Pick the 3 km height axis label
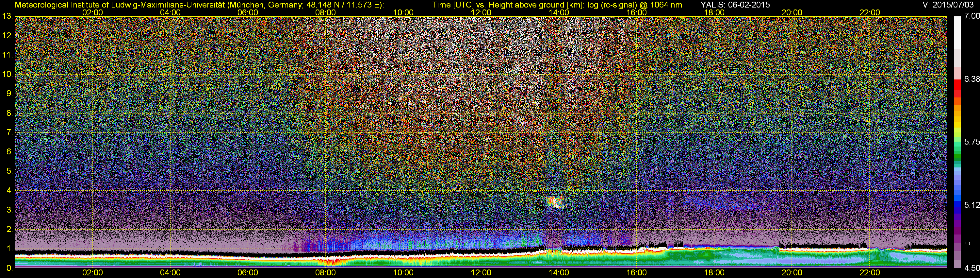Viewport: 980px width, 278px height. [9, 210]
